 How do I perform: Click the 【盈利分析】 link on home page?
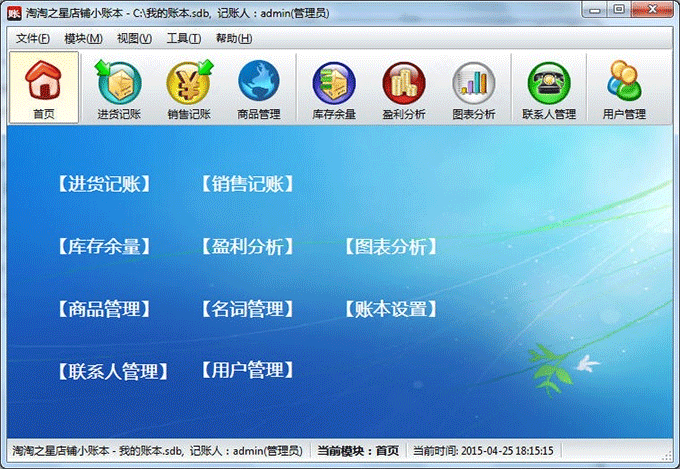pyautogui.click(x=248, y=246)
